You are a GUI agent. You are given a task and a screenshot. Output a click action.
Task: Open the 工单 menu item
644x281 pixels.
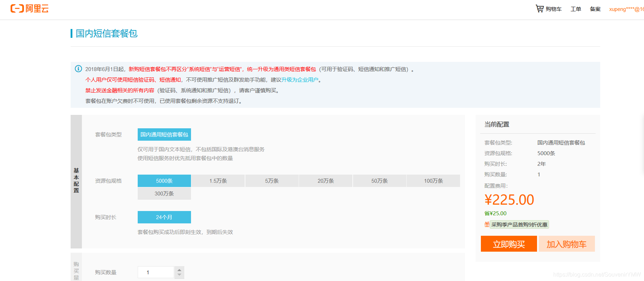point(576,9)
